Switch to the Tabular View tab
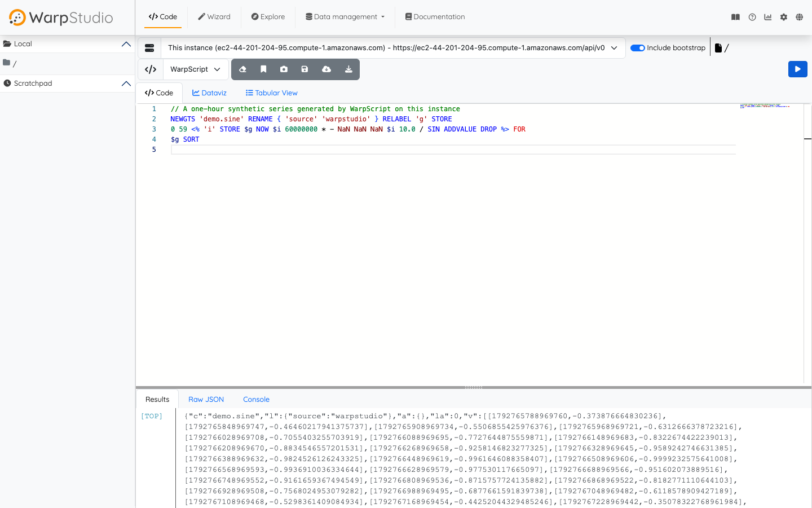812x508 pixels. click(x=272, y=93)
